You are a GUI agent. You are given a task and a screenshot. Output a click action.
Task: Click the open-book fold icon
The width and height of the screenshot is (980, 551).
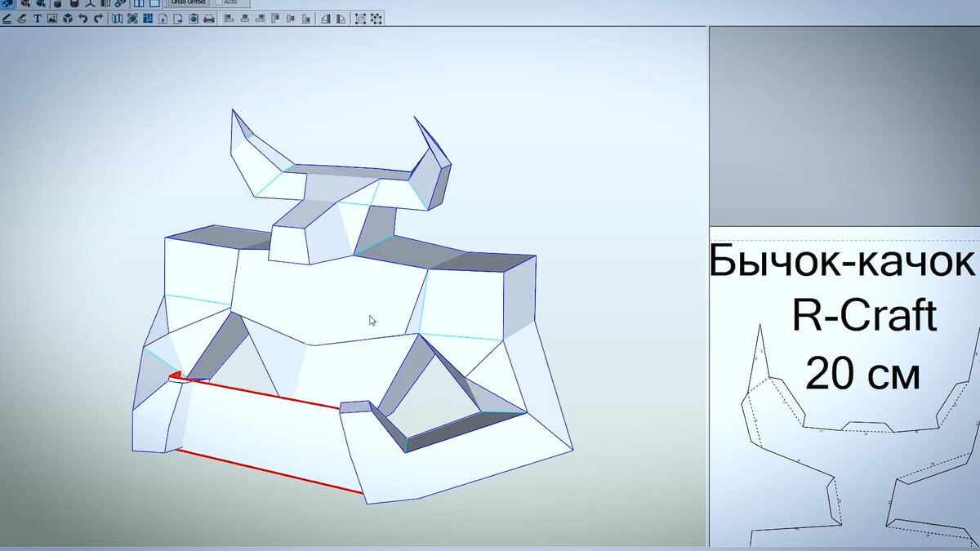tap(117, 18)
